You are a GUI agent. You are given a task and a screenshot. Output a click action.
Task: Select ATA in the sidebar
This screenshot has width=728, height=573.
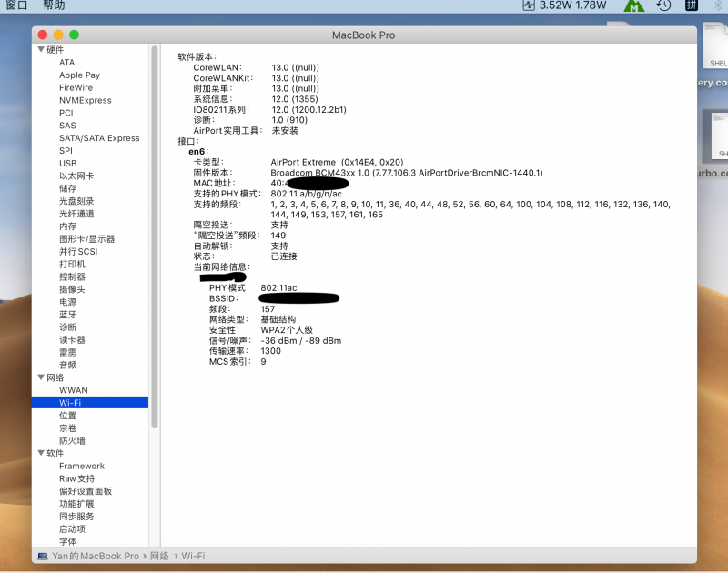66,62
